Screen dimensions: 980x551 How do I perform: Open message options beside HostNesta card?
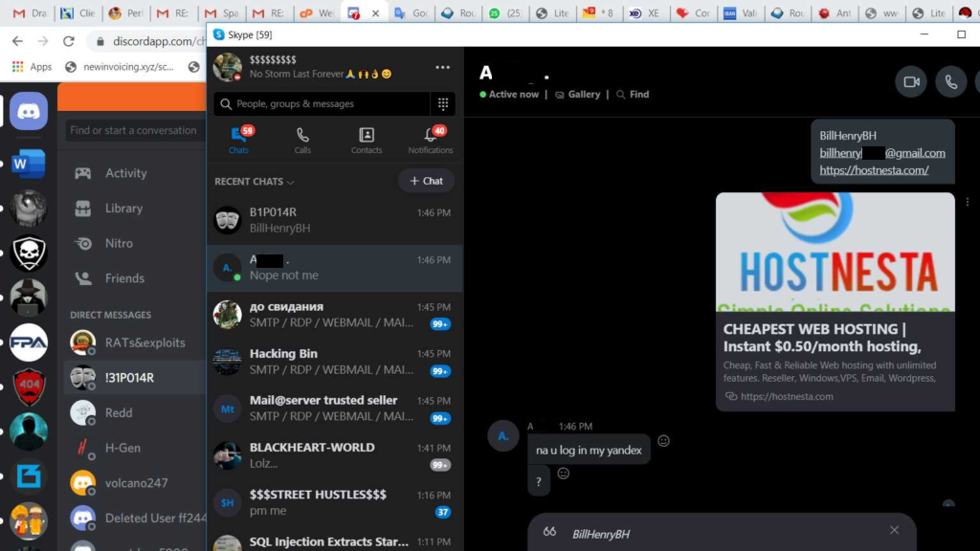(x=967, y=202)
